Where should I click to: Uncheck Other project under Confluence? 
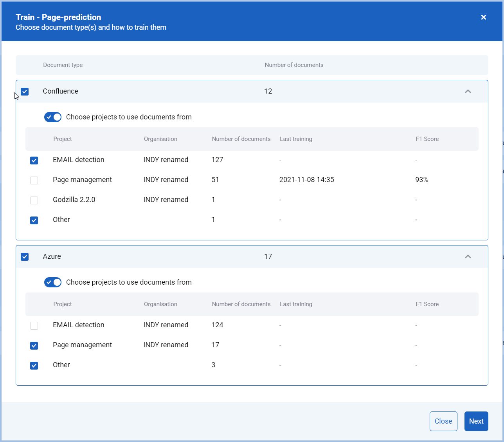(x=34, y=220)
